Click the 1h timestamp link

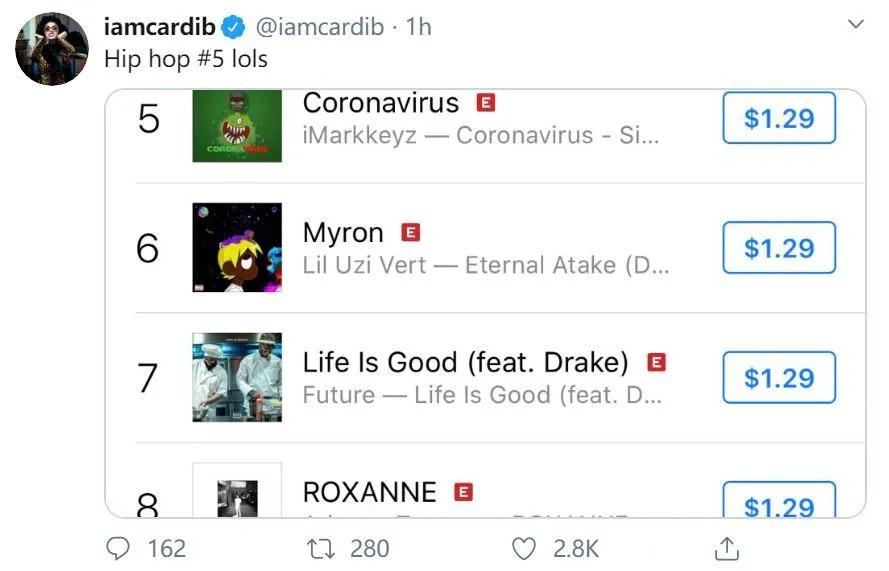pos(418,27)
